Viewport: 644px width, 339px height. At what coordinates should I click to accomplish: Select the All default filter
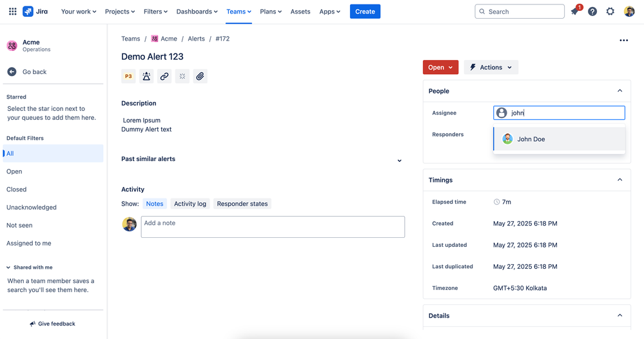click(53, 153)
